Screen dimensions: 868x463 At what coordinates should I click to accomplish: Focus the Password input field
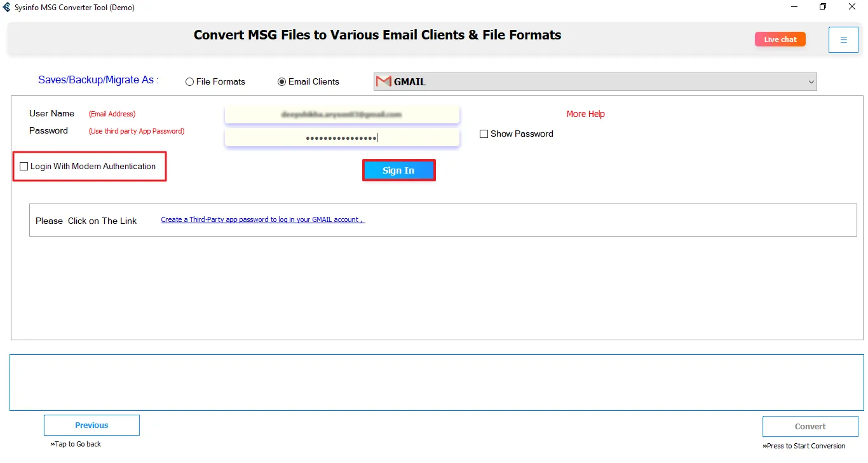click(x=342, y=138)
